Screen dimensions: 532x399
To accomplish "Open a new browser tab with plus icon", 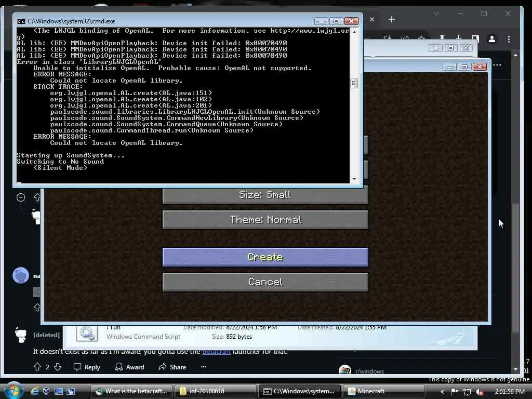I will click(392, 19).
